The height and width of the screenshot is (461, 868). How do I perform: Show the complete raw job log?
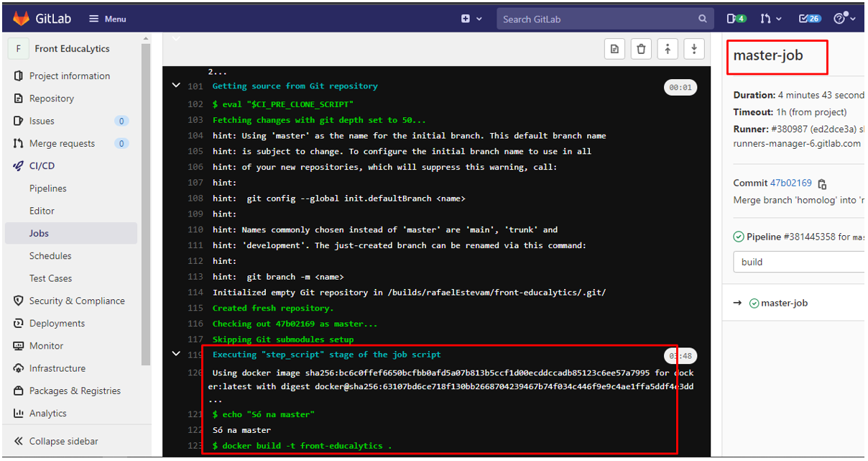[x=614, y=49]
